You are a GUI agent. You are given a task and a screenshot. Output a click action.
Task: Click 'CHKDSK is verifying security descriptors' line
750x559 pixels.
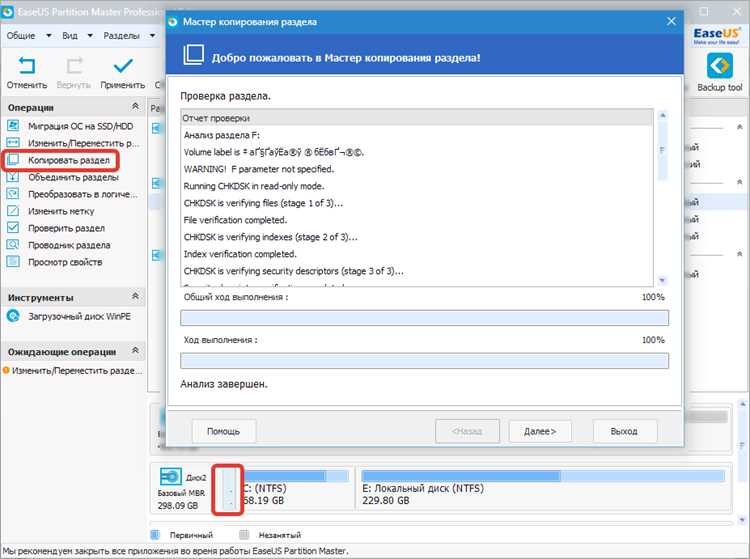click(293, 271)
